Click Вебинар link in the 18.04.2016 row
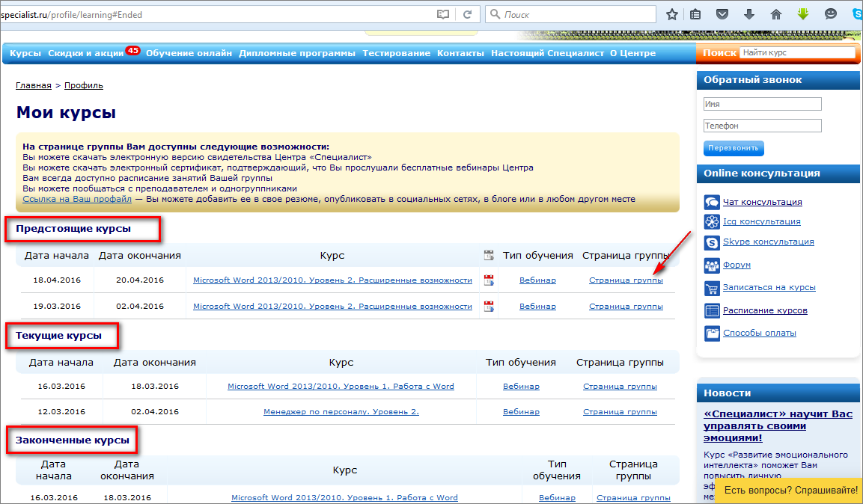863x504 pixels. (x=537, y=280)
